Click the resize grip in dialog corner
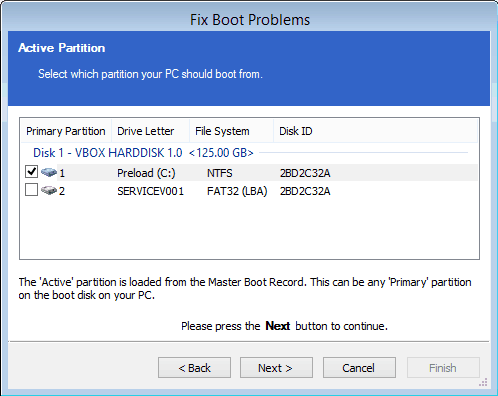This screenshot has width=498, height=396. pyautogui.click(x=483, y=382)
